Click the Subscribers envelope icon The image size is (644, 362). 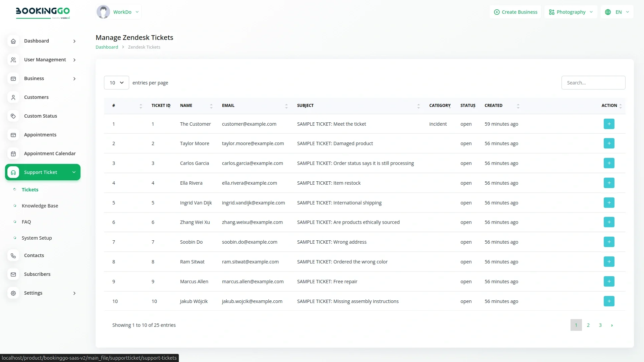[x=13, y=274]
